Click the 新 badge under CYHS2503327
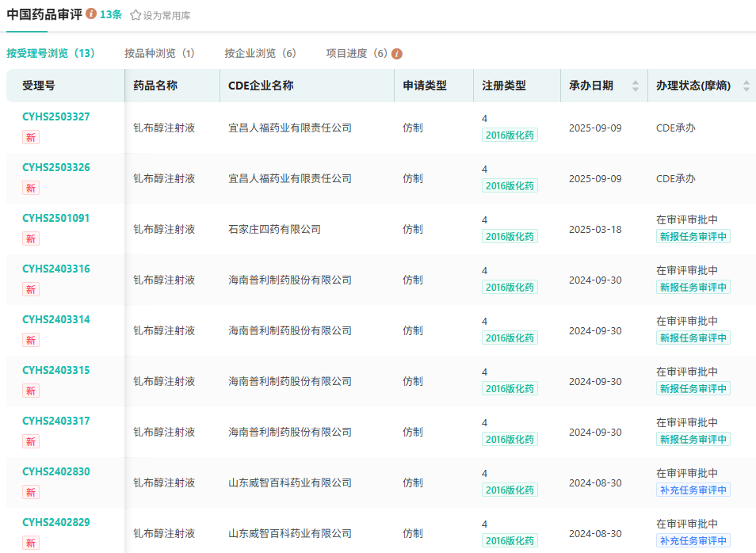The height and width of the screenshot is (553, 756). (31, 137)
